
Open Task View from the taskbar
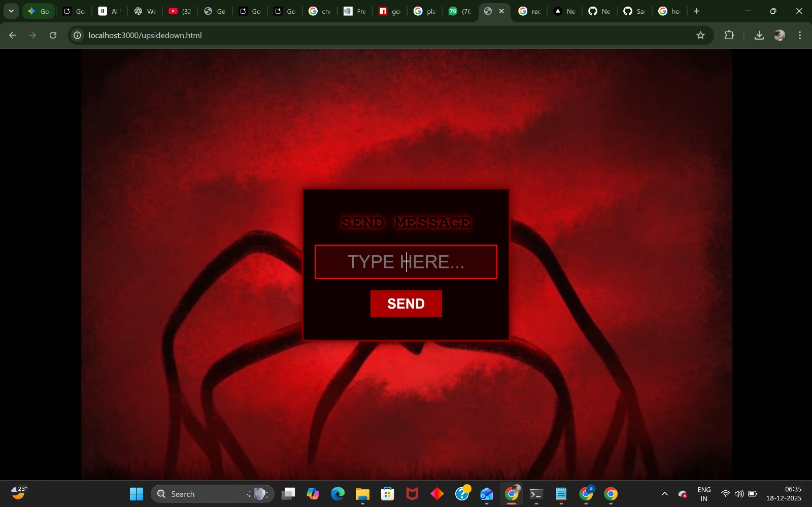point(288,494)
